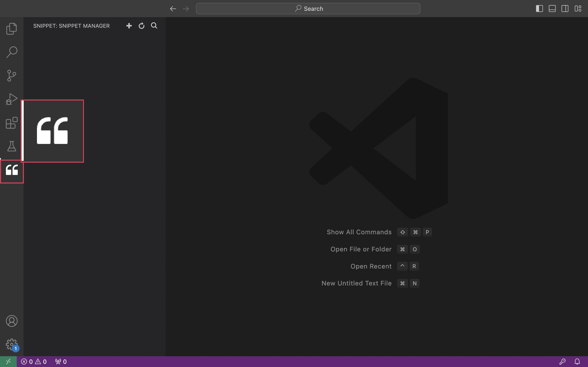
Task: Open the Extensions view
Action: pyautogui.click(x=12, y=123)
